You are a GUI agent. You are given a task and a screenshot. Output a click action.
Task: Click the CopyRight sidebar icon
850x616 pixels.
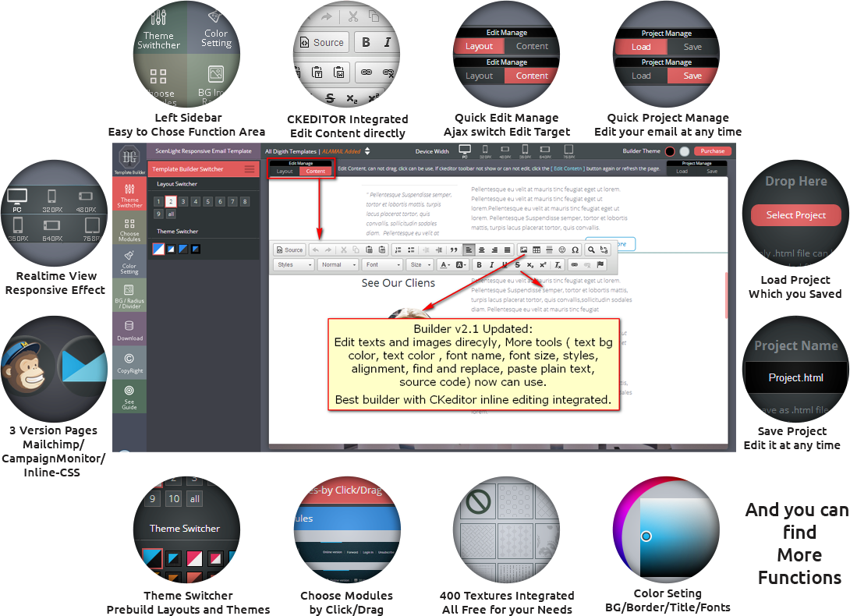click(x=129, y=362)
